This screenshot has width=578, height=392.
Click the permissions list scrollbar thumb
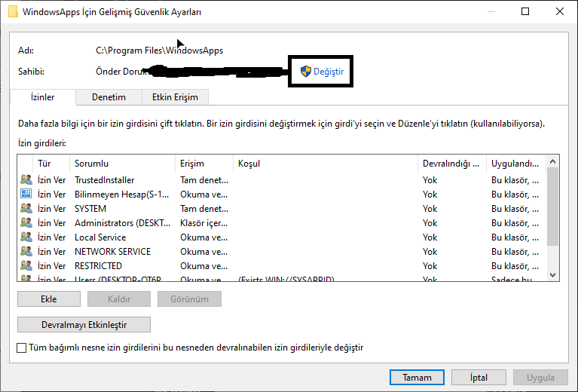552,207
